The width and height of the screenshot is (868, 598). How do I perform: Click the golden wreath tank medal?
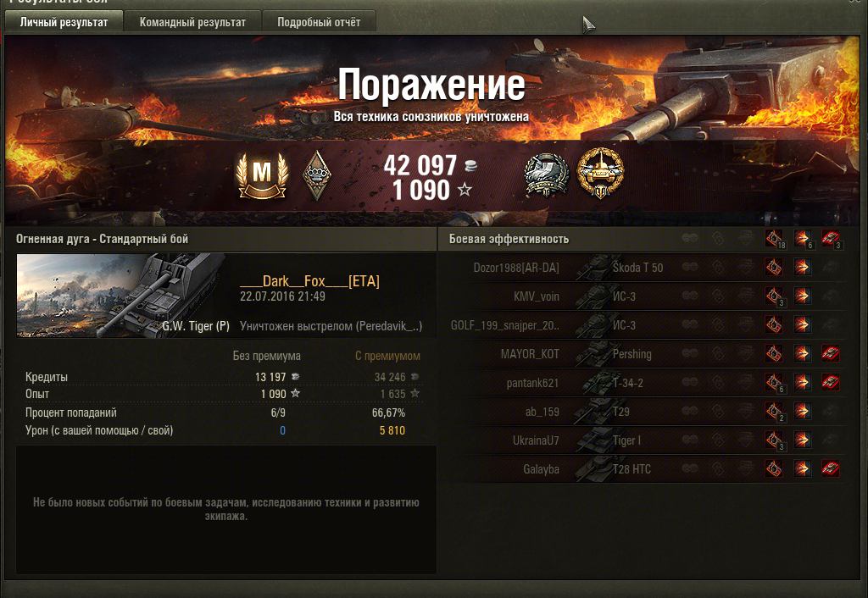click(601, 173)
